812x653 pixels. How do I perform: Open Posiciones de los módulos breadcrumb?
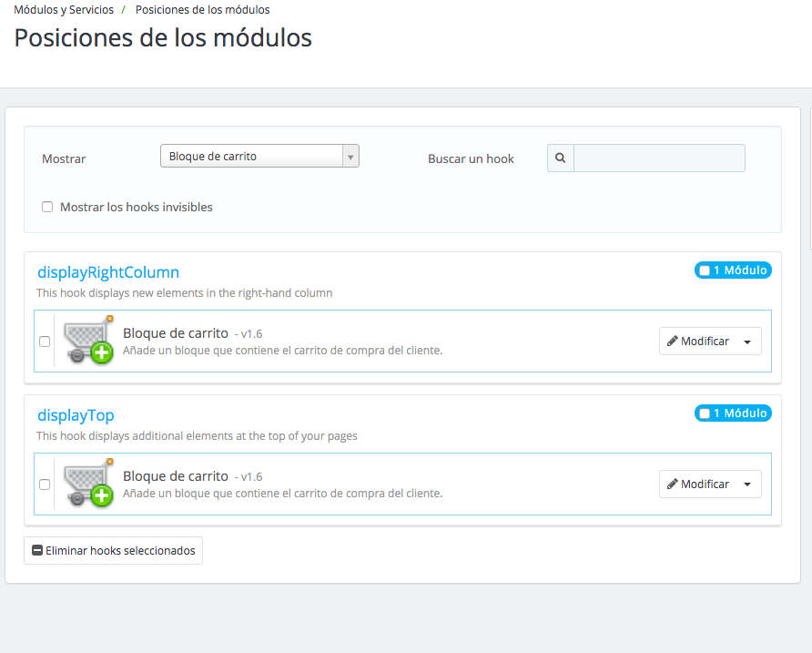click(x=202, y=10)
